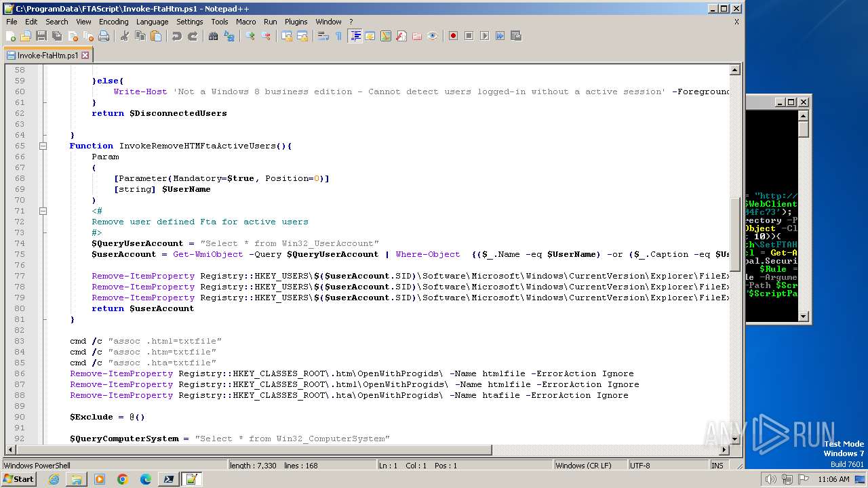Run macro multiple times icon
The height and width of the screenshot is (488, 868).
pos(500,36)
